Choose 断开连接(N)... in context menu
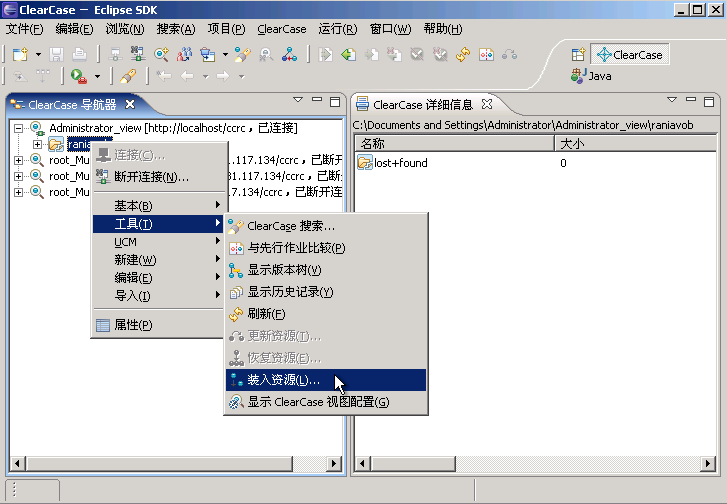This screenshot has width=727, height=504. pos(158,177)
